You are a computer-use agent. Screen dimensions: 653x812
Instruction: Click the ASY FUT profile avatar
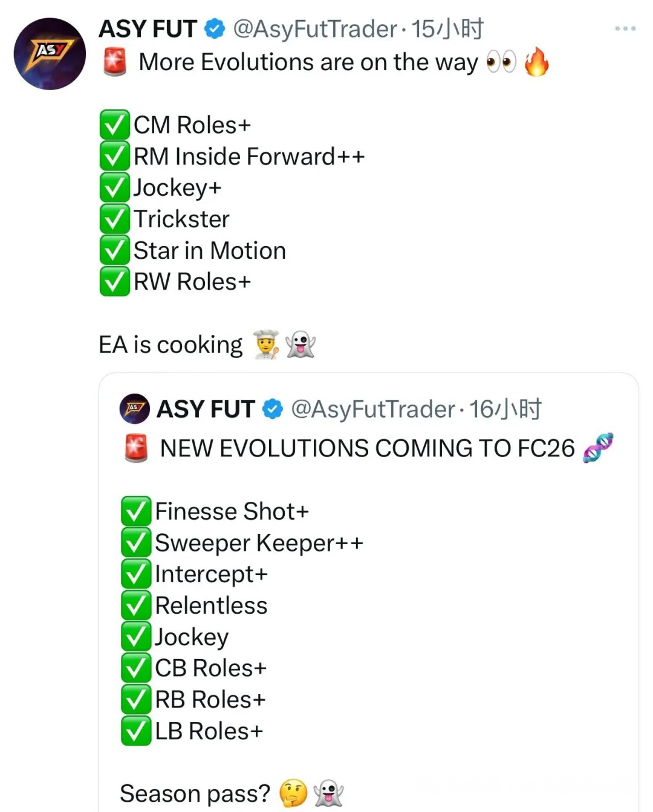click(x=50, y=54)
